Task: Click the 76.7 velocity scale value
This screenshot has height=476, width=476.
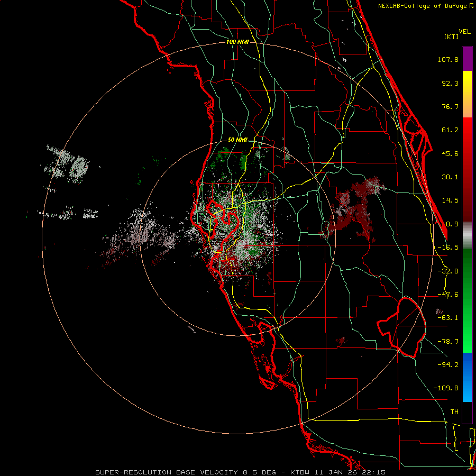Action: (450, 106)
